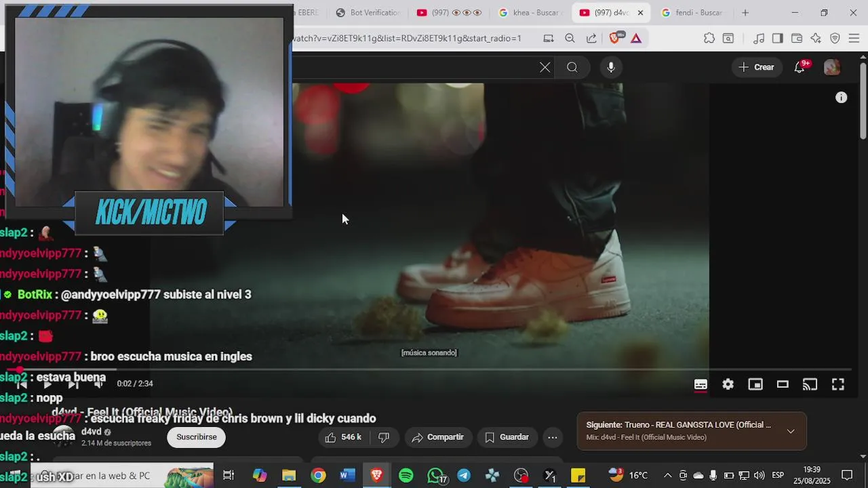
Task: Open YouTube notifications bell
Action: (x=800, y=67)
